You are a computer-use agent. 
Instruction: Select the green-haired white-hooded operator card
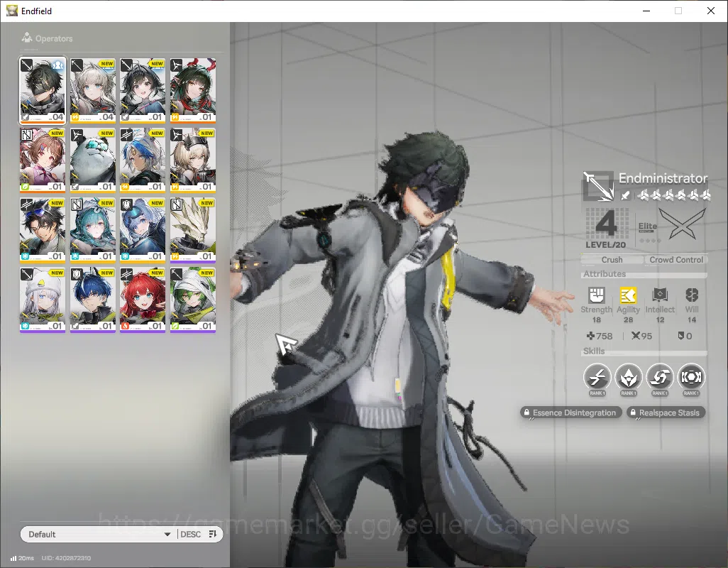coord(193,300)
